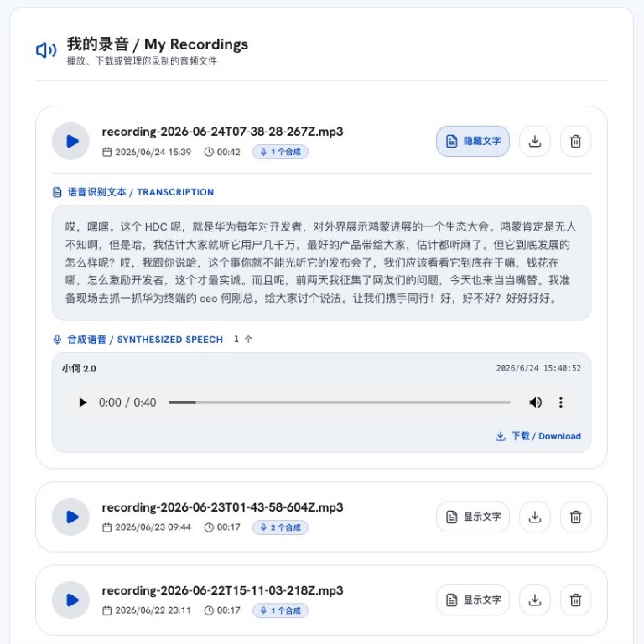The image size is (644, 644).
Task: Delete the 2026-06-22T15-11-03 recording
Action: (x=575, y=600)
